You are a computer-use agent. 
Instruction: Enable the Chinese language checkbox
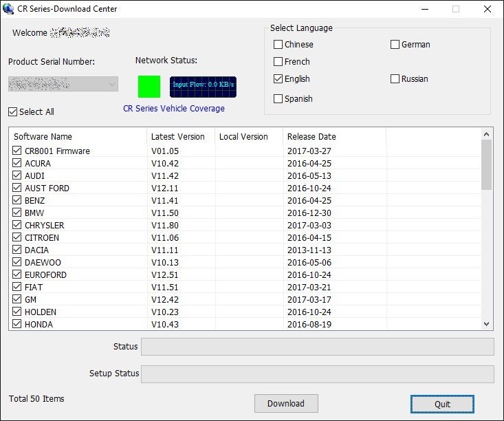pyautogui.click(x=278, y=44)
